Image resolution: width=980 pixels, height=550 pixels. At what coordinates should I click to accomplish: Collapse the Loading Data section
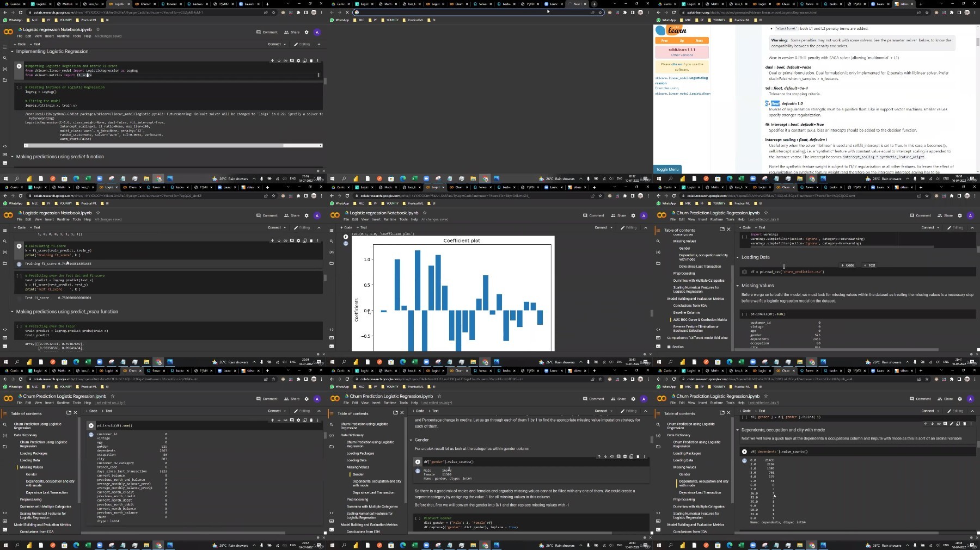(x=738, y=257)
